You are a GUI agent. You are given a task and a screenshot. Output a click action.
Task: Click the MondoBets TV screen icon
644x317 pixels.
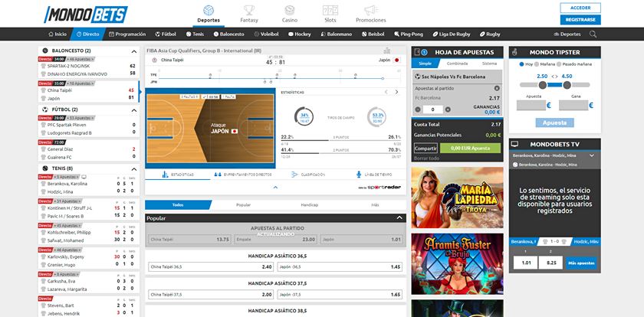pos(514,145)
